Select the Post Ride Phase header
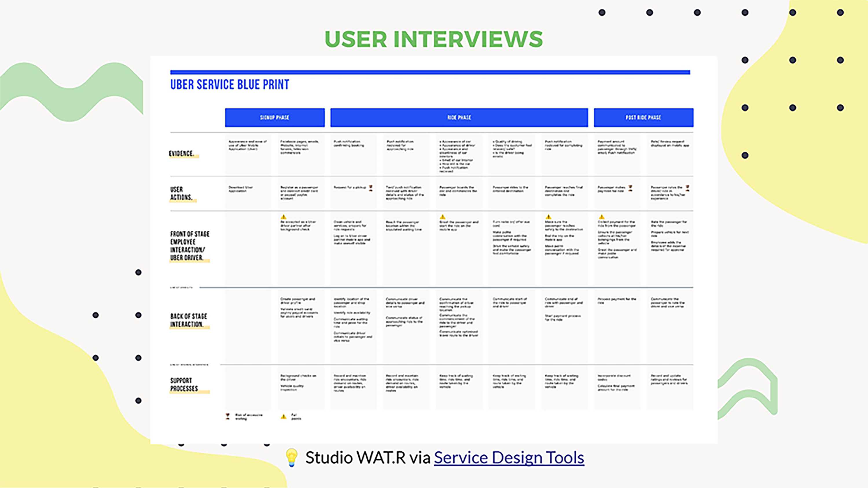The width and height of the screenshot is (868, 488). (x=643, y=118)
